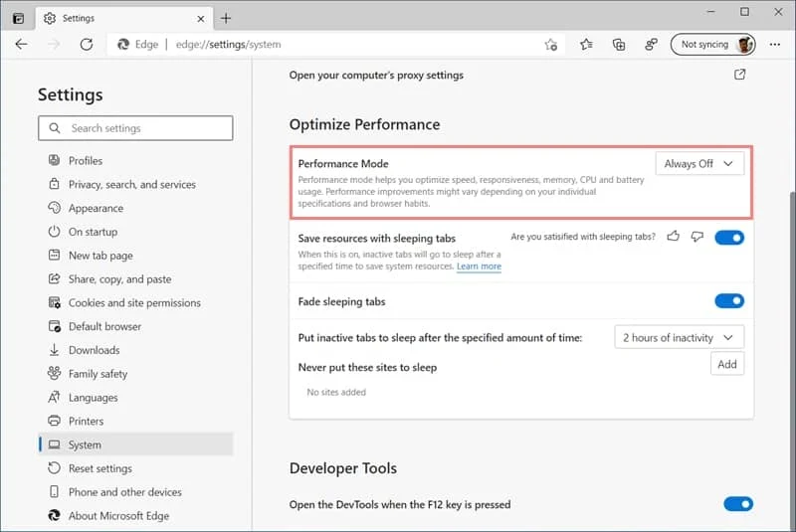Click Open your computer's proxy settings
796x532 pixels.
tap(376, 75)
